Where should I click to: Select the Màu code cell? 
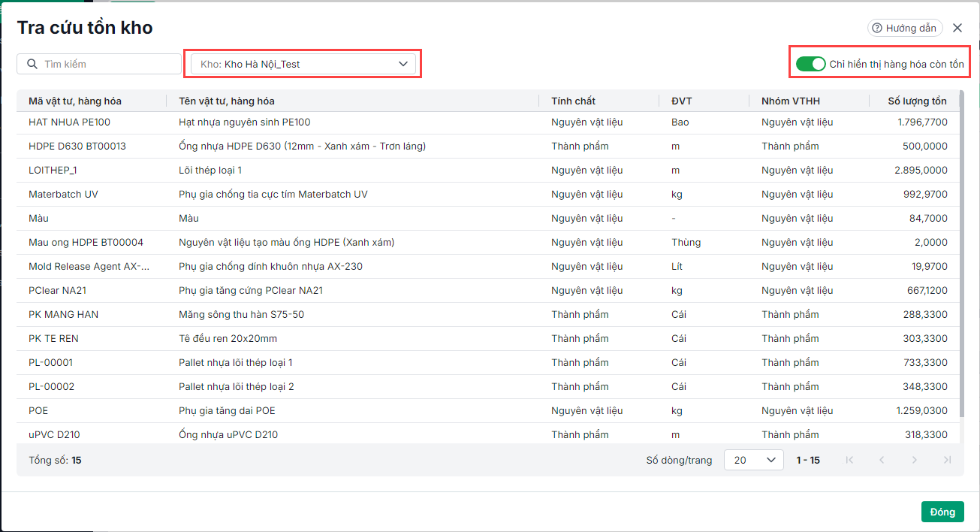tap(38, 218)
